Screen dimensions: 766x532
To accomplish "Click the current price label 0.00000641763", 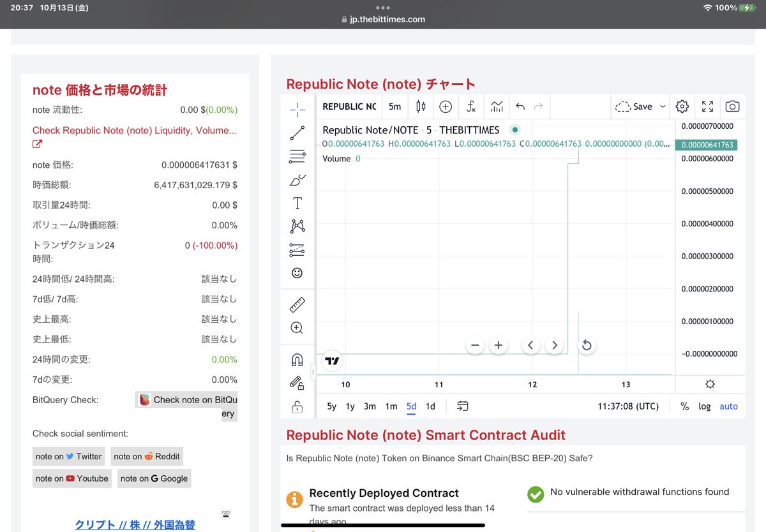I will click(707, 145).
